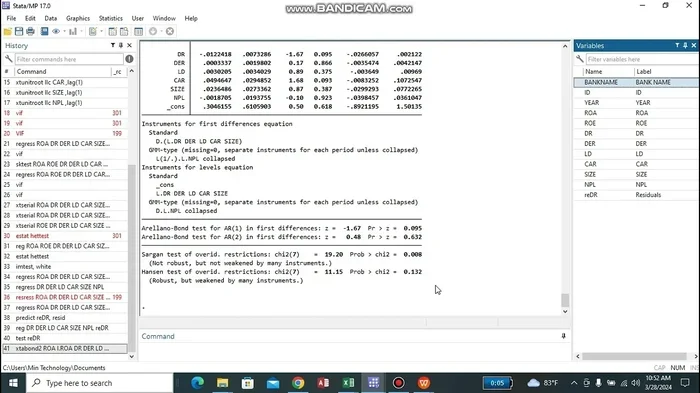This screenshot has height=393, width=700.
Task: Click the History scroll down arrow
Action: [131, 356]
